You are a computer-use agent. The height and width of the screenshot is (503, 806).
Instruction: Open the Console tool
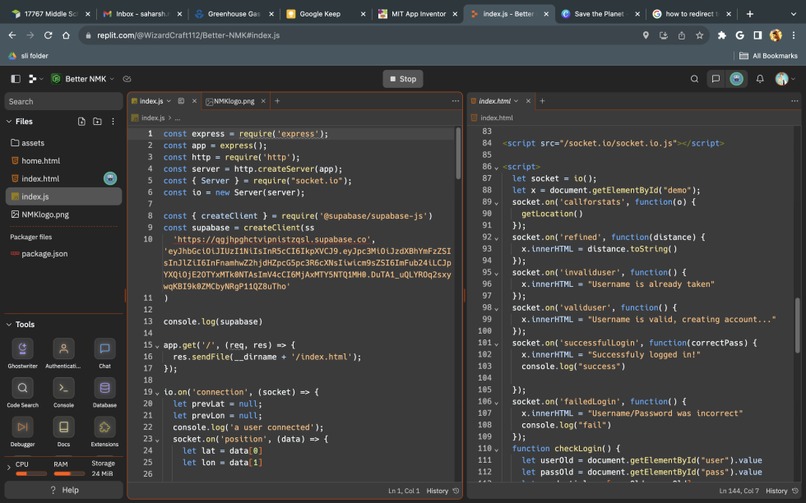coord(63,388)
